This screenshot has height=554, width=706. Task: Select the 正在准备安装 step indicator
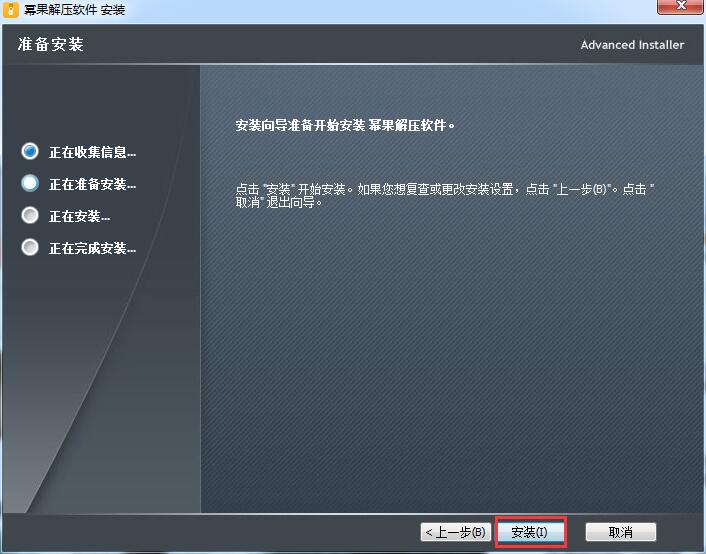[x=30, y=183]
